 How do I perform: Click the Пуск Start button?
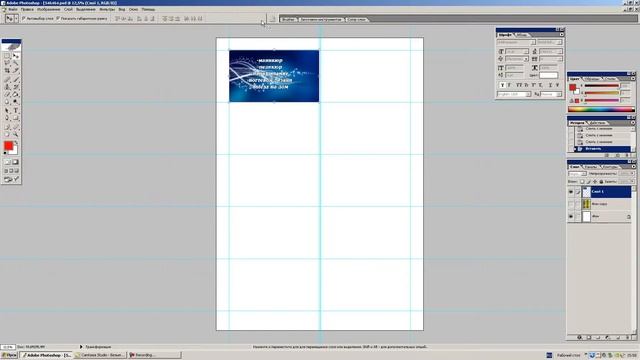(9, 355)
